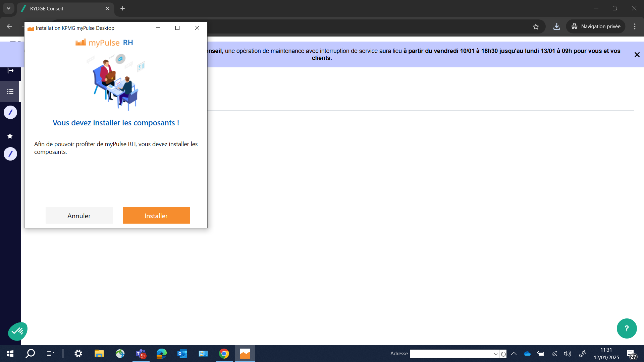Click the green double-check badge
This screenshot has height=362, width=644.
(17, 331)
